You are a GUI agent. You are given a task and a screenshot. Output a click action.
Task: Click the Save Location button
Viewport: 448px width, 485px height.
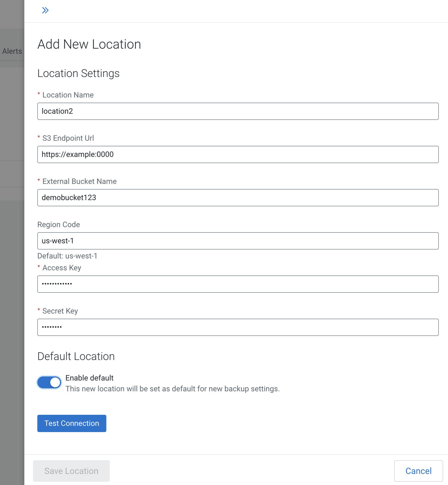pos(71,471)
